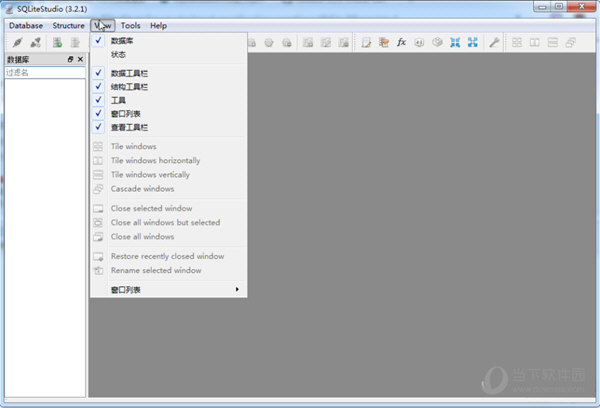The height and width of the screenshot is (408, 600).
Task: Click the connect to database toolbar icon
Action: [x=18, y=42]
